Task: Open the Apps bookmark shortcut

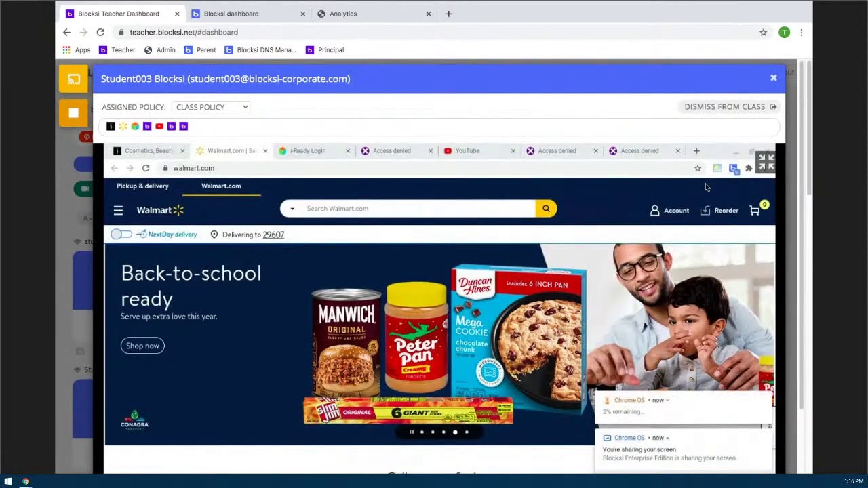Action: (76, 50)
